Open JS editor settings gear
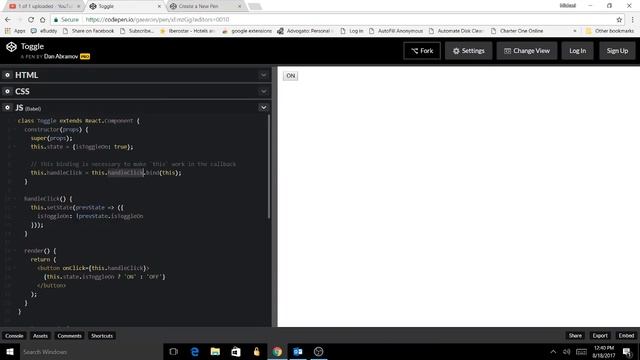This screenshot has width=640, height=360. [7, 108]
